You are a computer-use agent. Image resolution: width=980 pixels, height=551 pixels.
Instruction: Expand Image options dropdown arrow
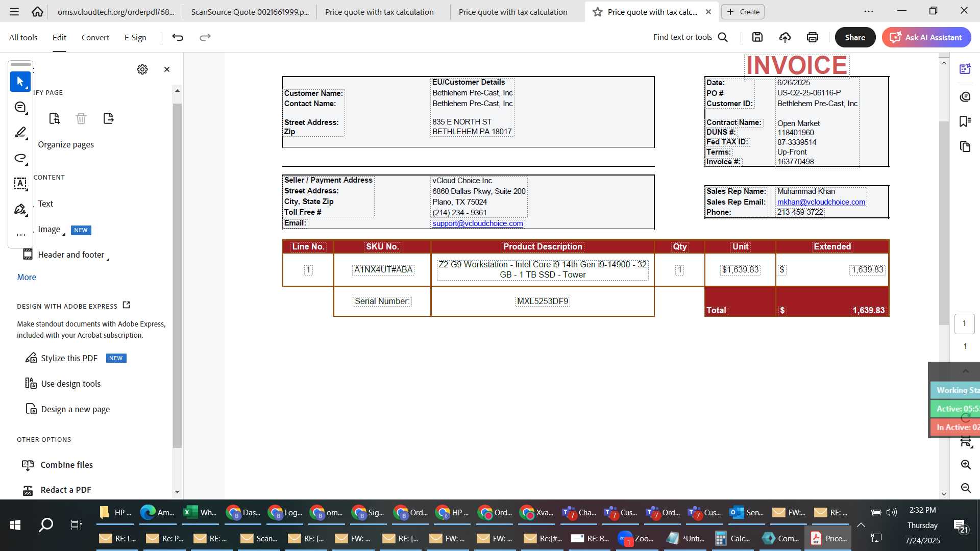point(64,234)
